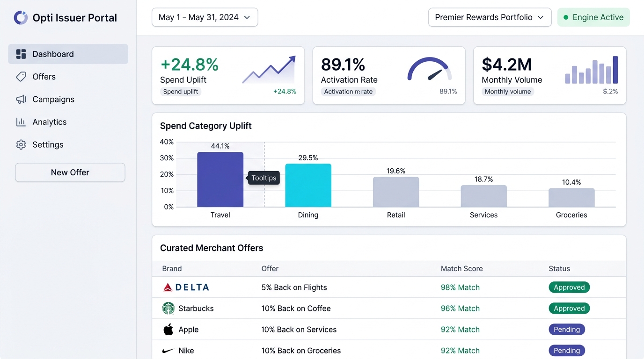Viewport: 644px width, 359px height.
Task: Click the Curated Merchant Offers heading
Action: click(x=212, y=248)
